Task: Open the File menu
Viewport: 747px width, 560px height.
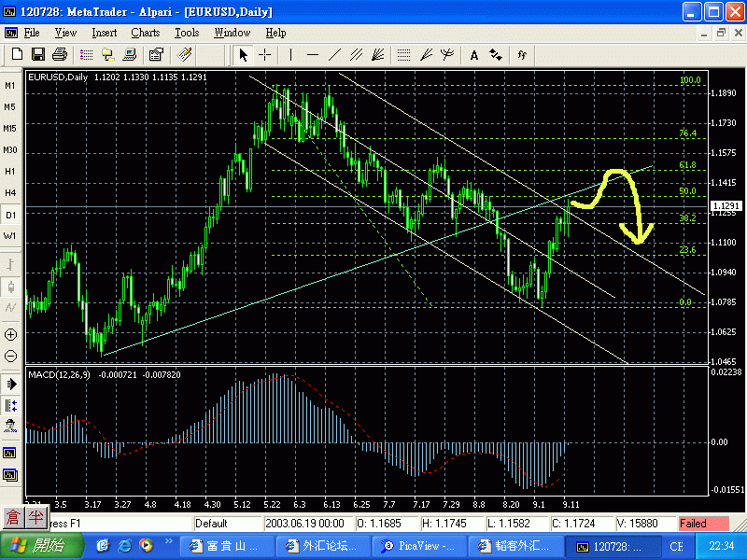Action: pyautogui.click(x=32, y=33)
